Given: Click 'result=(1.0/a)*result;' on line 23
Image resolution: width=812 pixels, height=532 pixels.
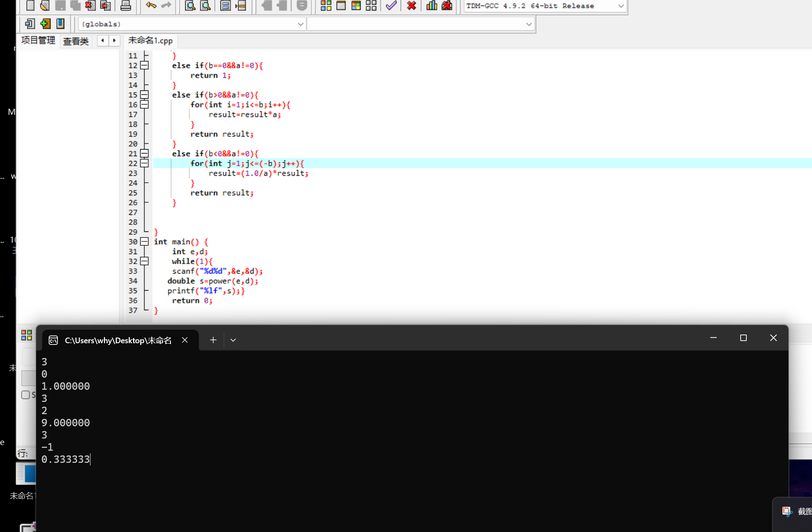Looking at the screenshot, I should 258,173.
